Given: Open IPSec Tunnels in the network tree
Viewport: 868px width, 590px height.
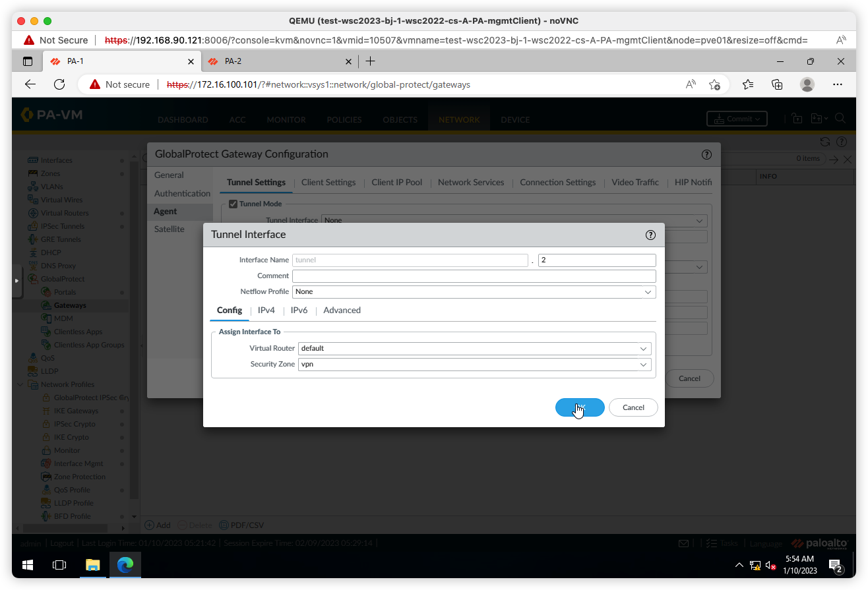Looking at the screenshot, I should click(63, 226).
